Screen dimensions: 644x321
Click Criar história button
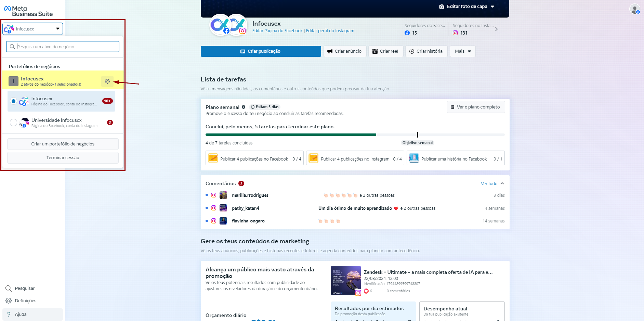click(x=426, y=51)
